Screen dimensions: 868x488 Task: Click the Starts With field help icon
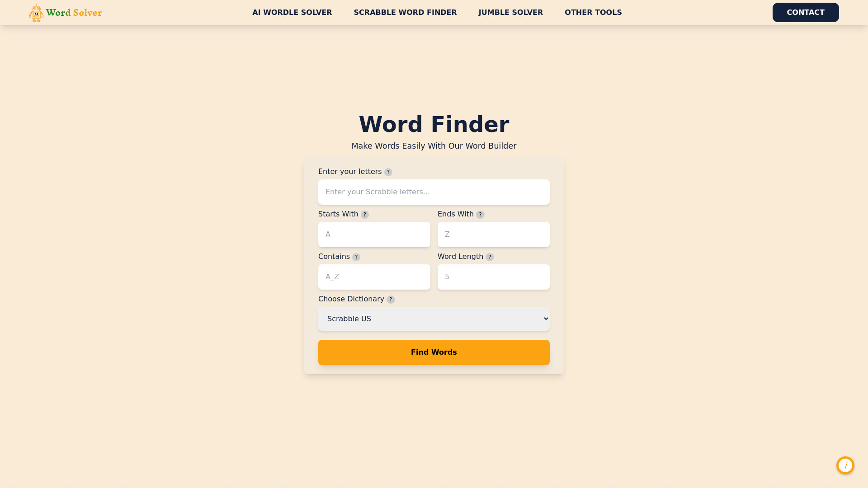[x=365, y=214]
